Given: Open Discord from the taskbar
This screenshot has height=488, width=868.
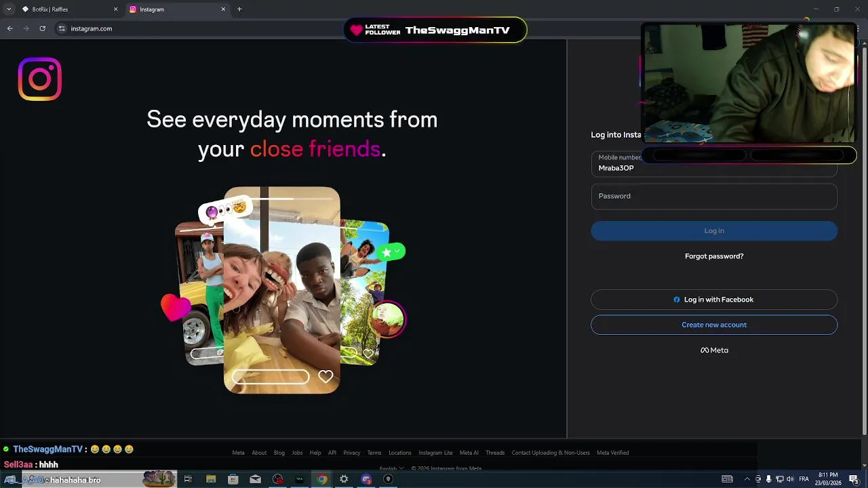Looking at the screenshot, I should [366, 479].
